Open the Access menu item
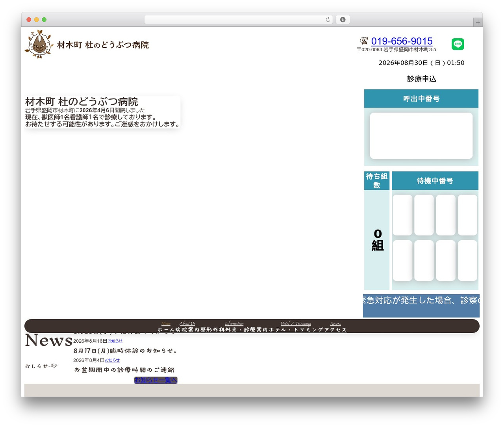The height and width of the screenshot is (427, 504). [335, 323]
